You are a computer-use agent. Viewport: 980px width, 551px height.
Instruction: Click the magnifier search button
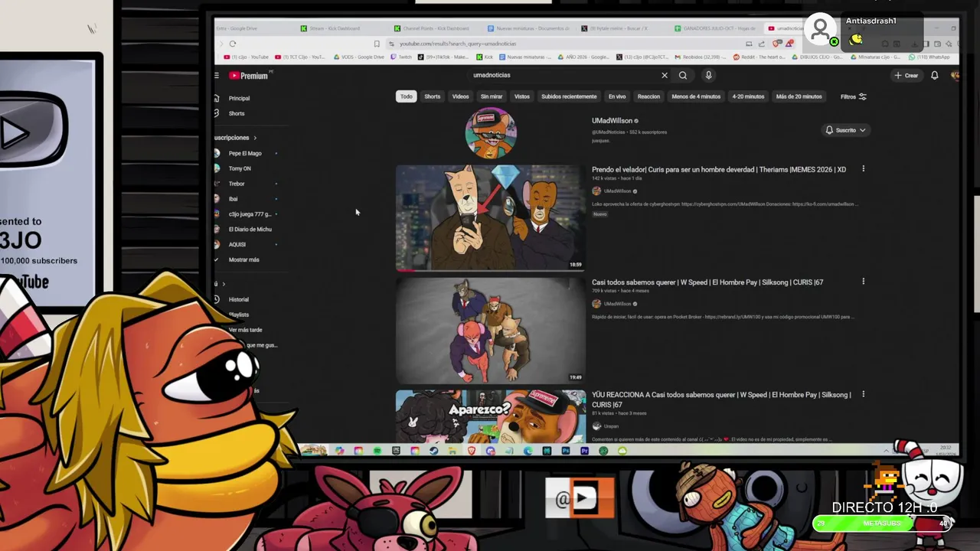[x=683, y=75]
